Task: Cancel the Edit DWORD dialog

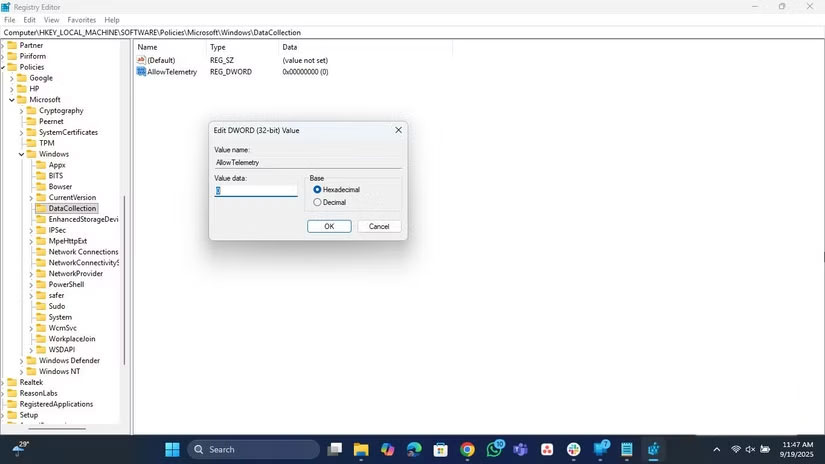Action: click(379, 226)
